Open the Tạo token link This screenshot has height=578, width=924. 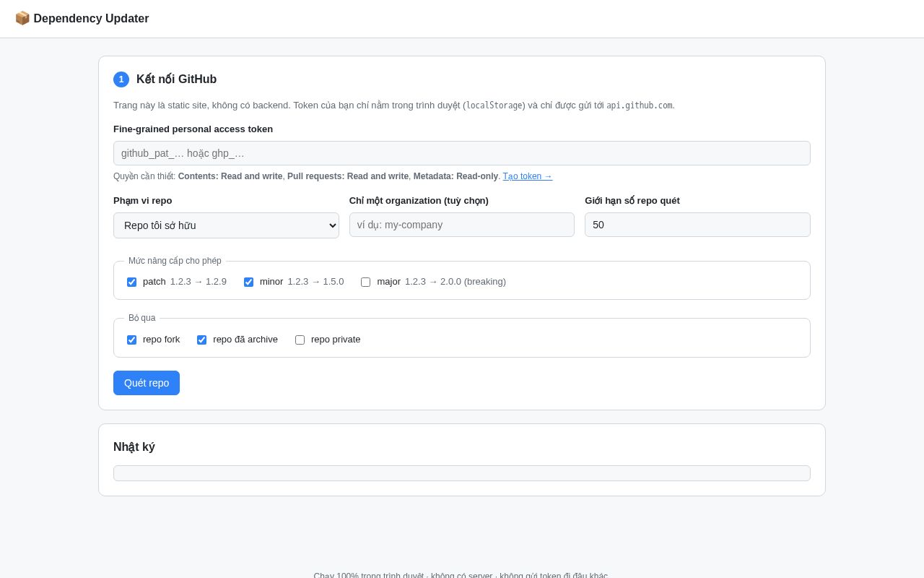click(x=528, y=176)
